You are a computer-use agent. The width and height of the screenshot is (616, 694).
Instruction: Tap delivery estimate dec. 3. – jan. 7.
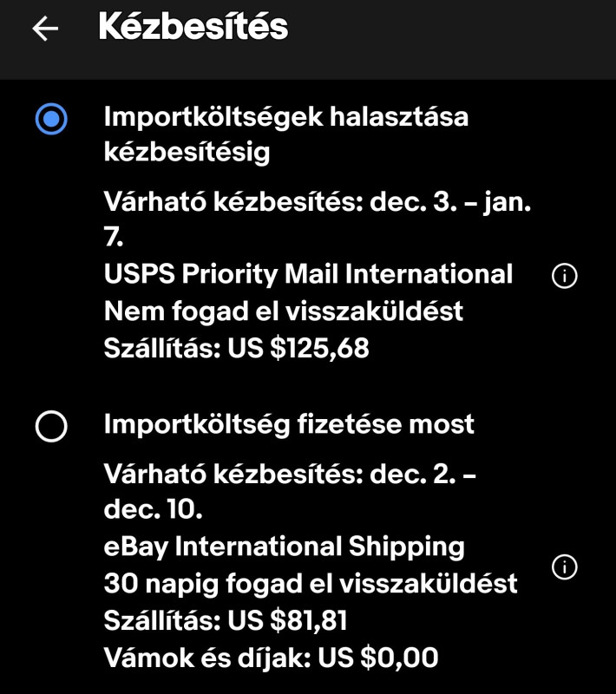tap(317, 202)
